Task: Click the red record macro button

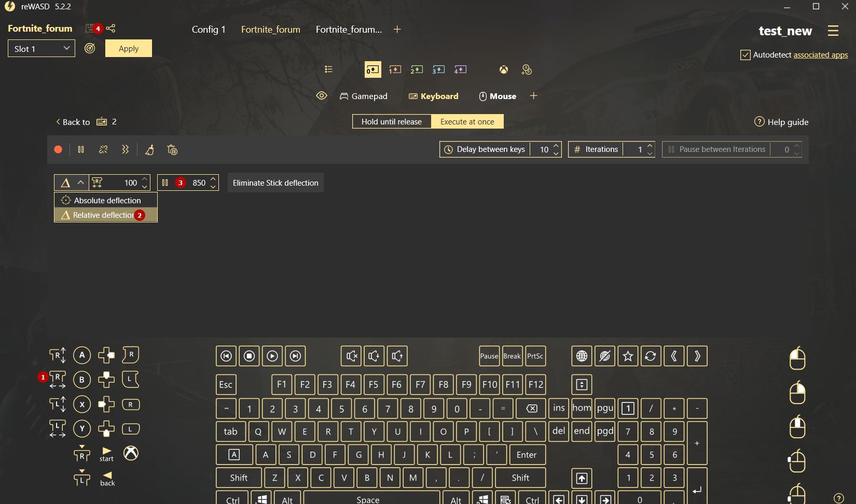Action: (58, 150)
